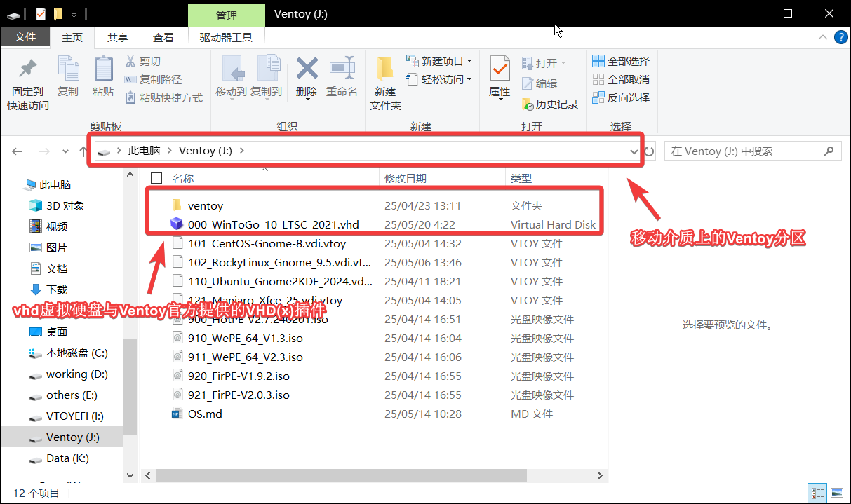
Task: Open the 文件 menu
Action: click(25, 38)
